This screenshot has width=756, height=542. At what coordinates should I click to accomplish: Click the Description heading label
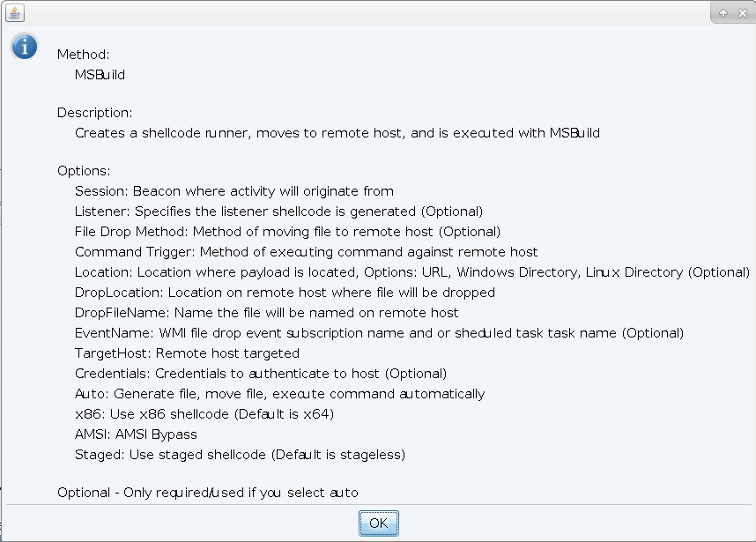pos(95,113)
